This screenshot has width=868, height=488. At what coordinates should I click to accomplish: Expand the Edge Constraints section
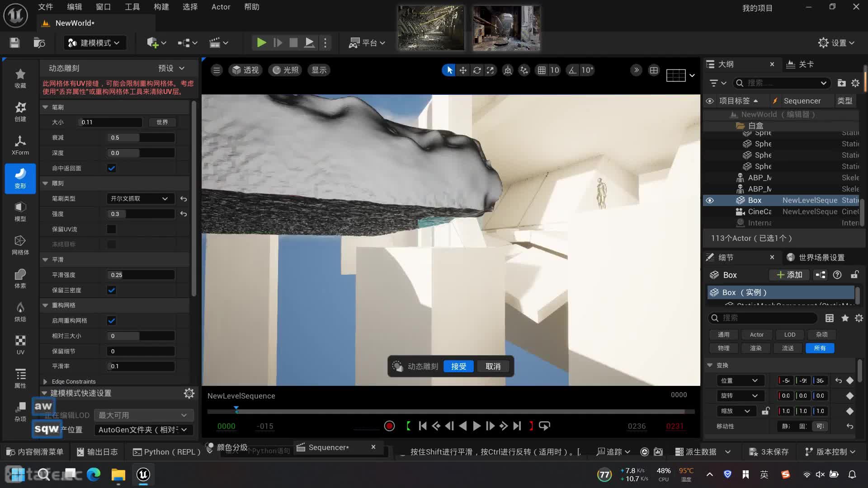(45, 381)
